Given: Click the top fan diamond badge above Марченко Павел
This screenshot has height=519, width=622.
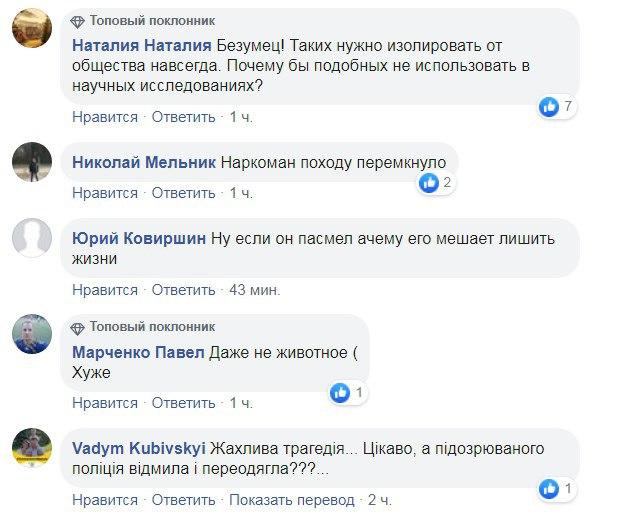Looking at the screenshot, I should [x=78, y=327].
